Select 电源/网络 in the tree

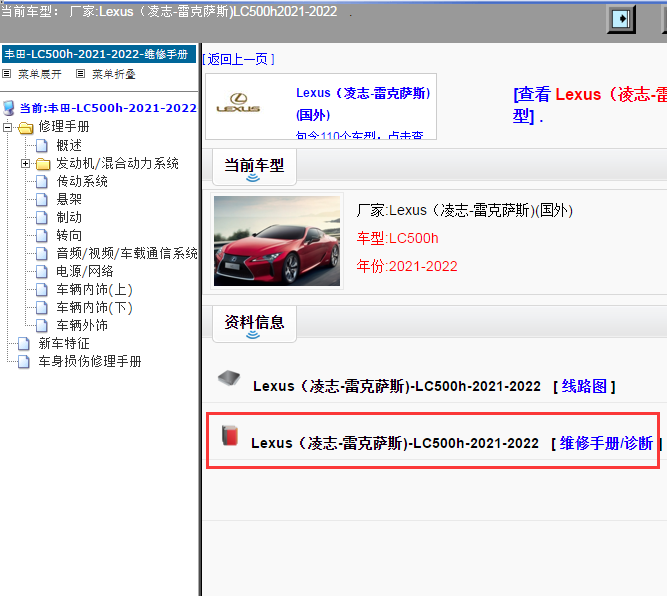[85, 271]
